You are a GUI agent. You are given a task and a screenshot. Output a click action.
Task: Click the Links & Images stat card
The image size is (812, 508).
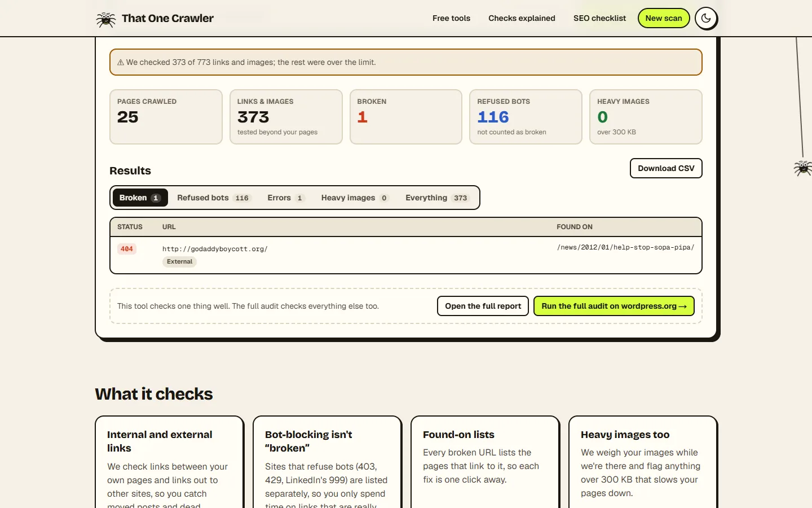pos(286,117)
